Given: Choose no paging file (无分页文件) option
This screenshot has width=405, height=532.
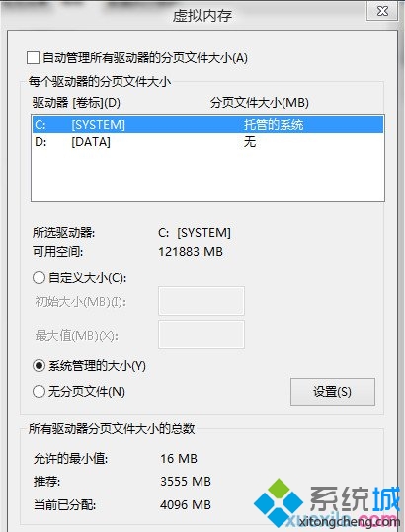Looking at the screenshot, I should 39,391.
